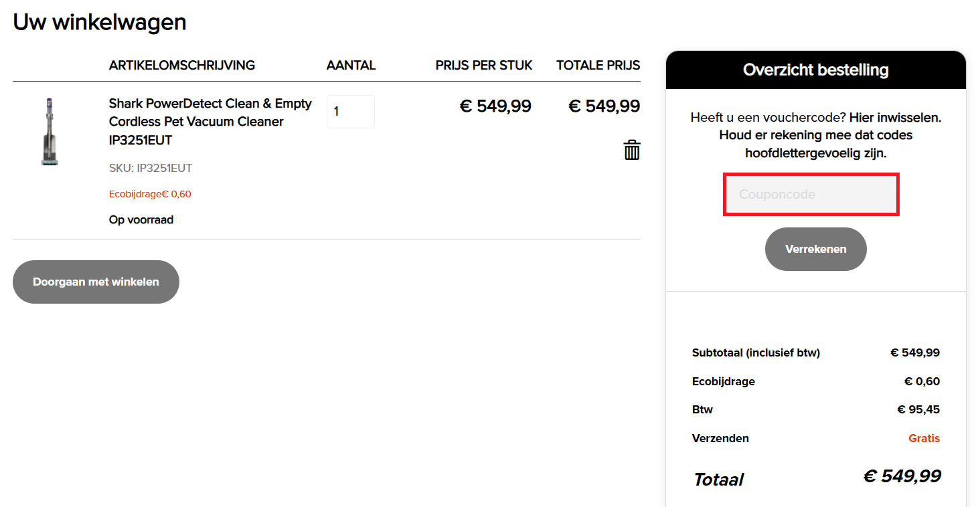Click into the Couponcode input field
Image resolution: width=980 pixels, height=507 pixels.
pos(811,195)
